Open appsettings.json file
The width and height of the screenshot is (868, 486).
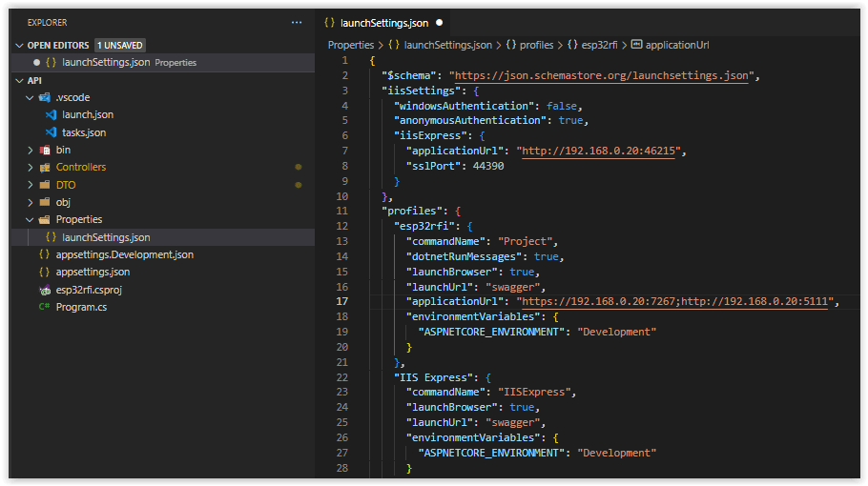click(x=93, y=272)
